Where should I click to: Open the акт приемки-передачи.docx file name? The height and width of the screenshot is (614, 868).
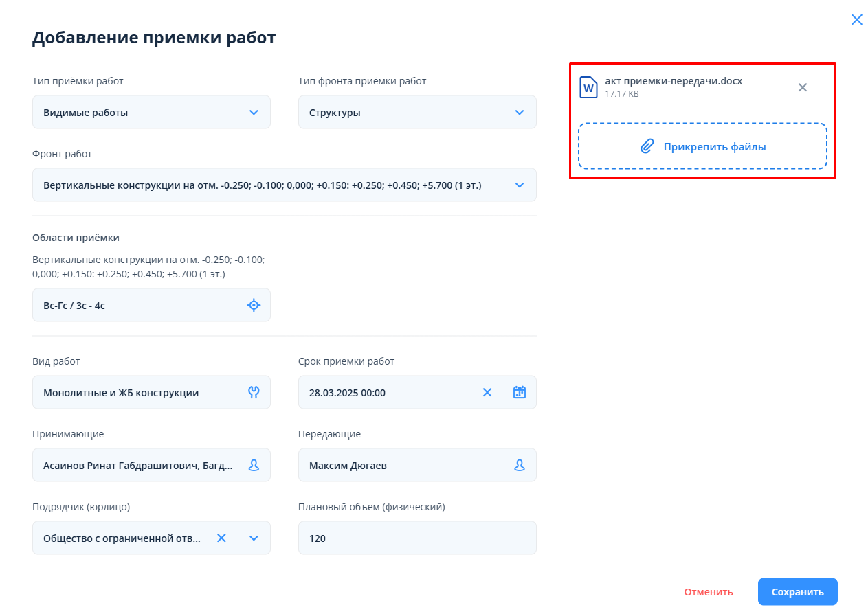point(673,81)
